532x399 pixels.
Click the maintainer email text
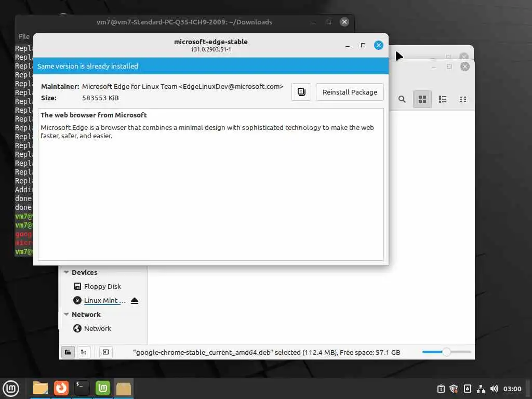pos(182,87)
